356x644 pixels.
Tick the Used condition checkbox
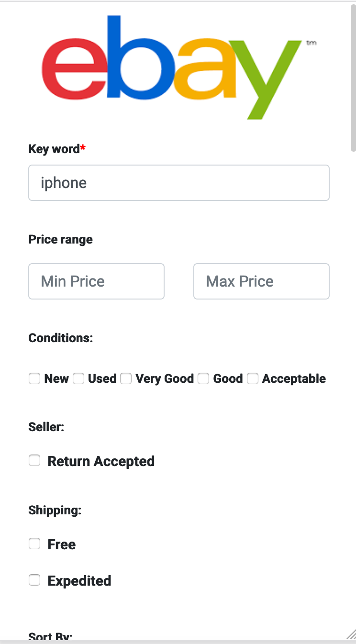[x=78, y=379]
